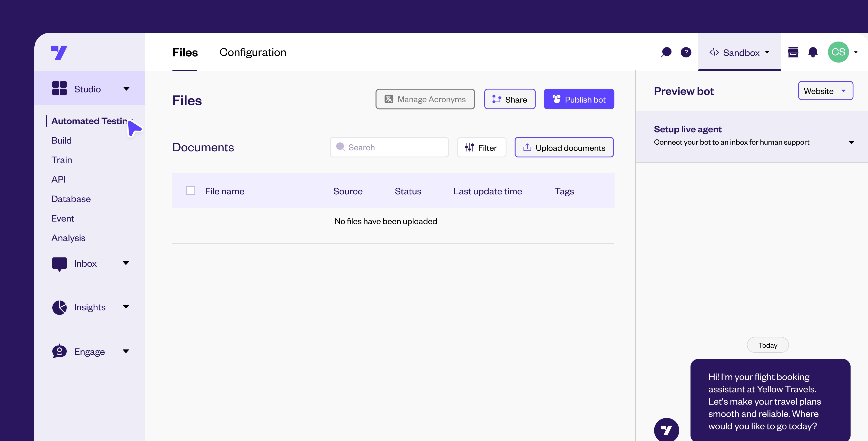Open Analysis in sidebar
Viewport: 868px width, 441px height.
click(x=68, y=238)
